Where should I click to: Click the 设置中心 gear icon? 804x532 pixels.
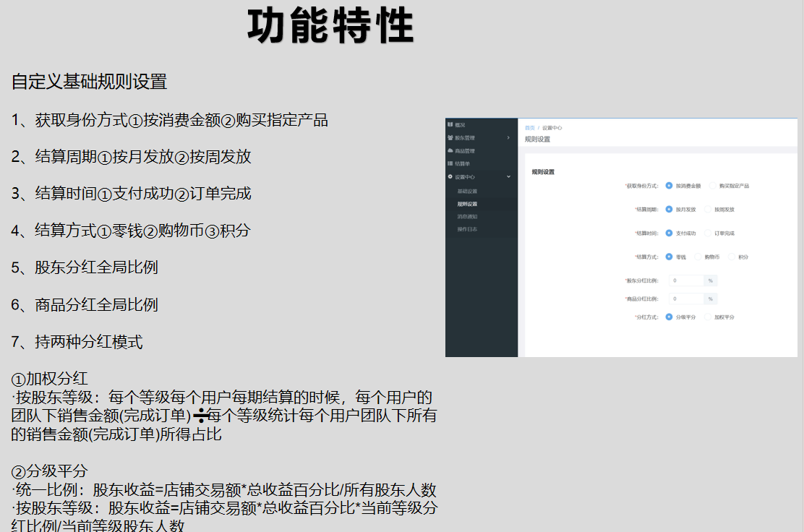[x=450, y=176]
